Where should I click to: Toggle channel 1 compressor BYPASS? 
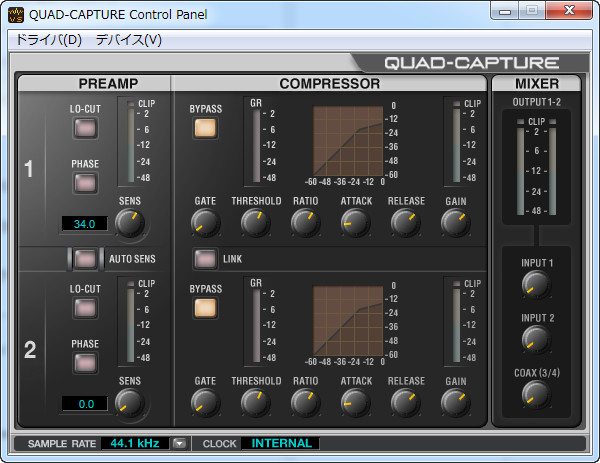coord(205,127)
